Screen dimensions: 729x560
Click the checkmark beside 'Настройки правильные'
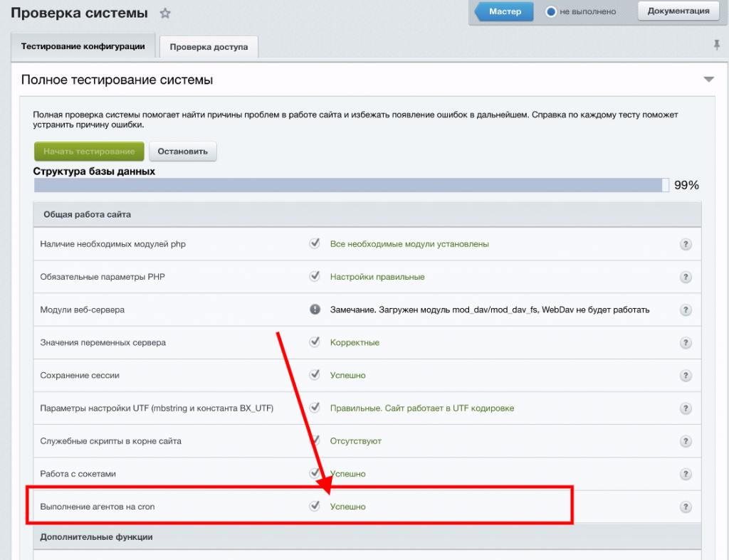tap(315, 276)
